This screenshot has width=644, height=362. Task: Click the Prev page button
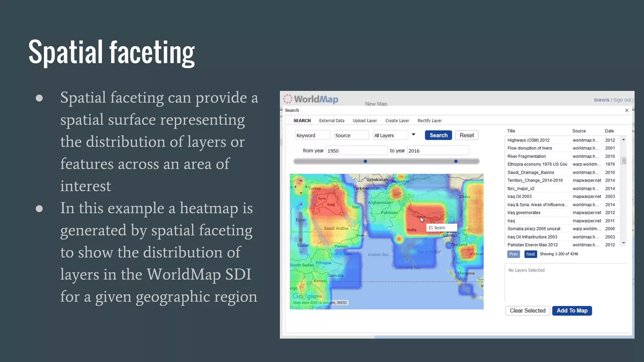[514, 254]
